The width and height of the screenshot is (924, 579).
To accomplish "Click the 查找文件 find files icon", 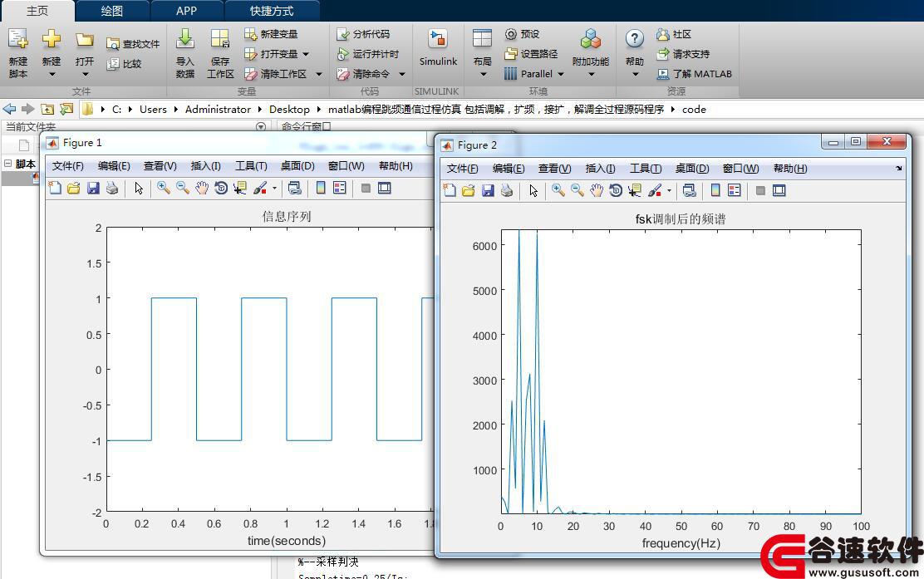I will tap(112, 44).
